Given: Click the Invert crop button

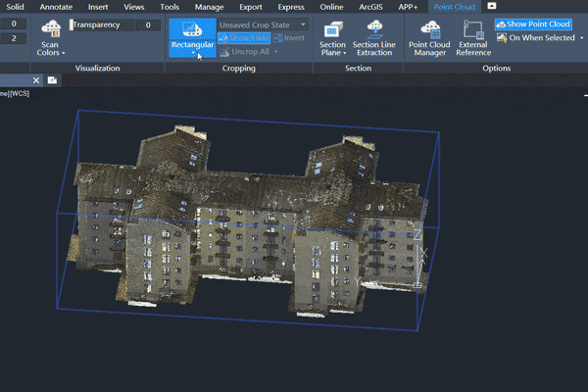Looking at the screenshot, I should tap(289, 38).
